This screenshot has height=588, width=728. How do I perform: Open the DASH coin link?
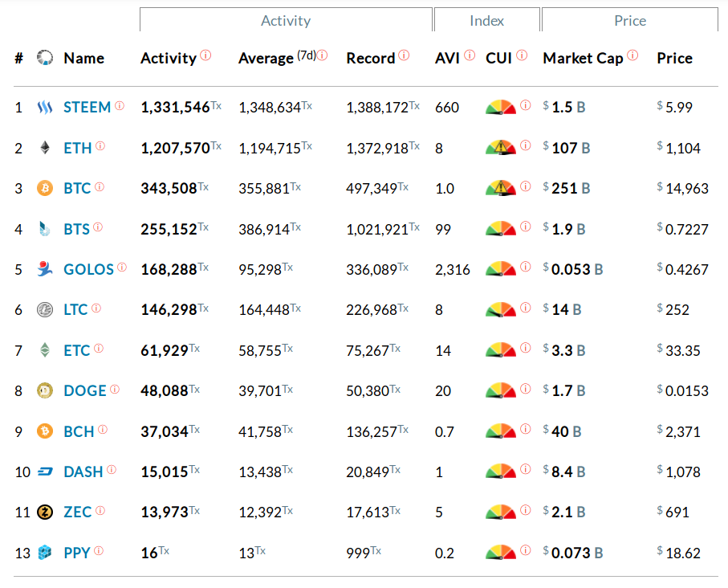pos(83,472)
